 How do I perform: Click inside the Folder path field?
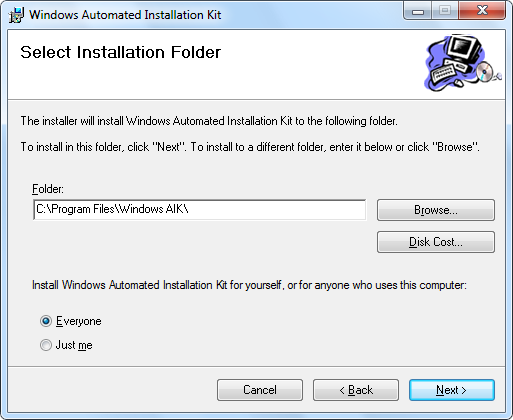coord(199,210)
